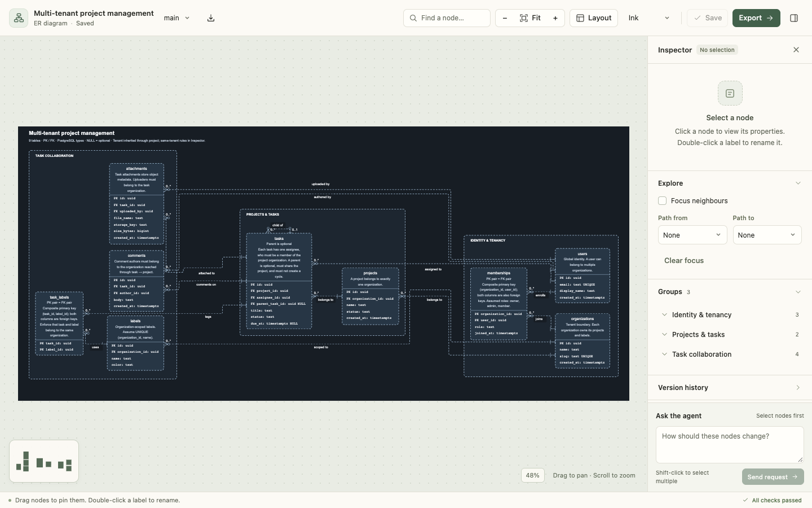
Task: Click Clear focus
Action: tap(684, 261)
